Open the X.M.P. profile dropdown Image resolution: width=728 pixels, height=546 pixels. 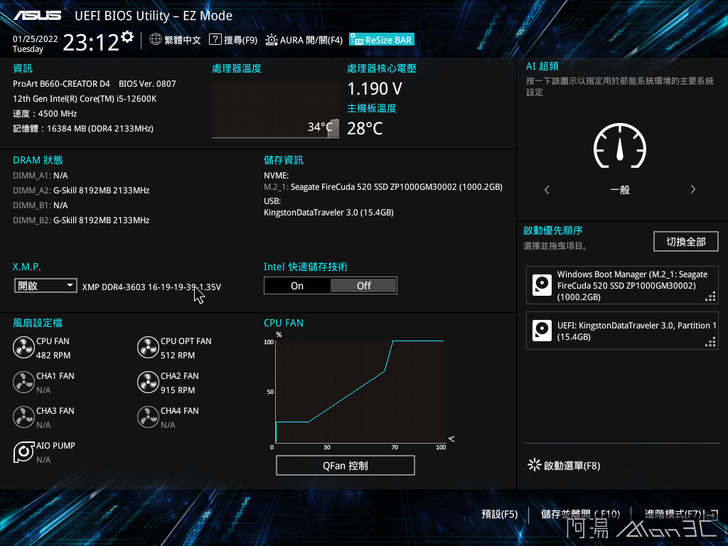(46, 286)
